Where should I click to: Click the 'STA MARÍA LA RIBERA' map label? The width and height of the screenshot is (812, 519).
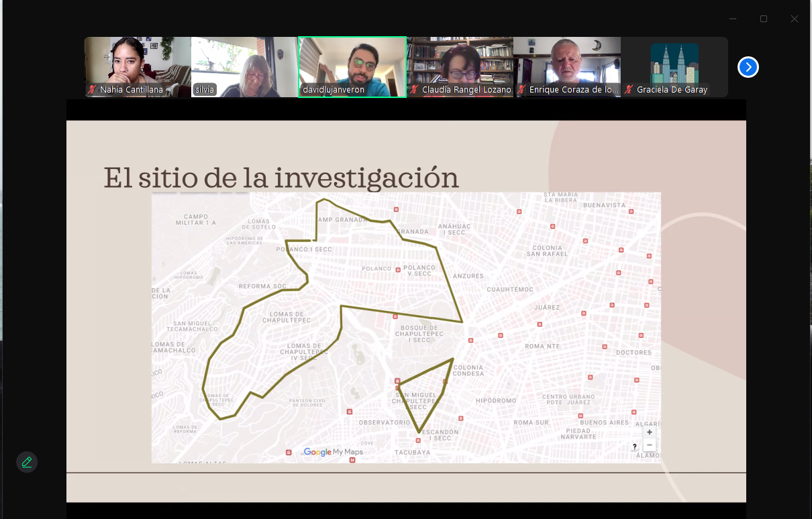[x=561, y=197]
